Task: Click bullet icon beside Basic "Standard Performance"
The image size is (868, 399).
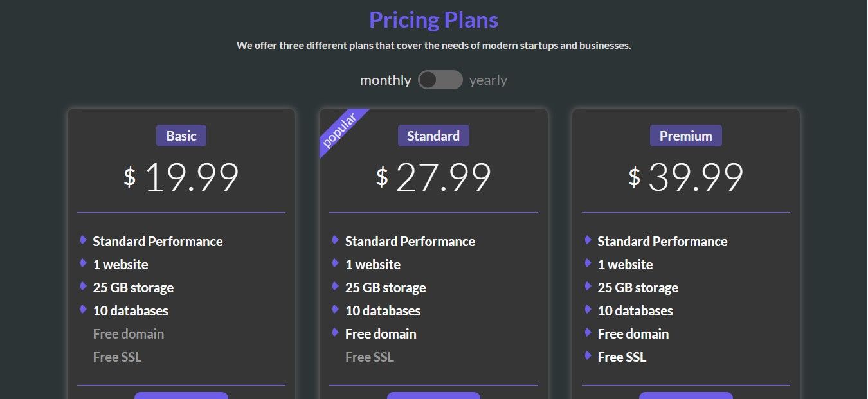Action: (84, 240)
